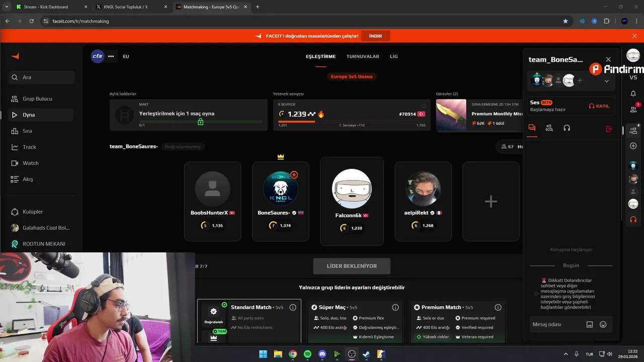Viewport: 644px width, 362px height.
Task: Open the emoji picker in chat
Action: (x=603, y=325)
